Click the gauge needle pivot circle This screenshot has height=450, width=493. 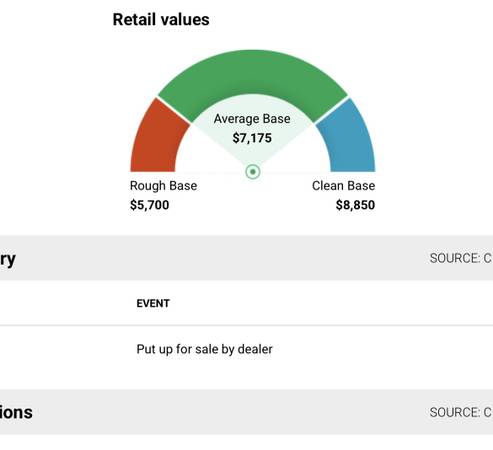(253, 172)
